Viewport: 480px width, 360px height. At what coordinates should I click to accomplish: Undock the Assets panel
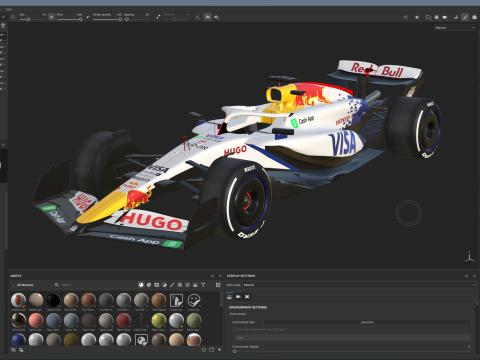[x=212, y=276]
